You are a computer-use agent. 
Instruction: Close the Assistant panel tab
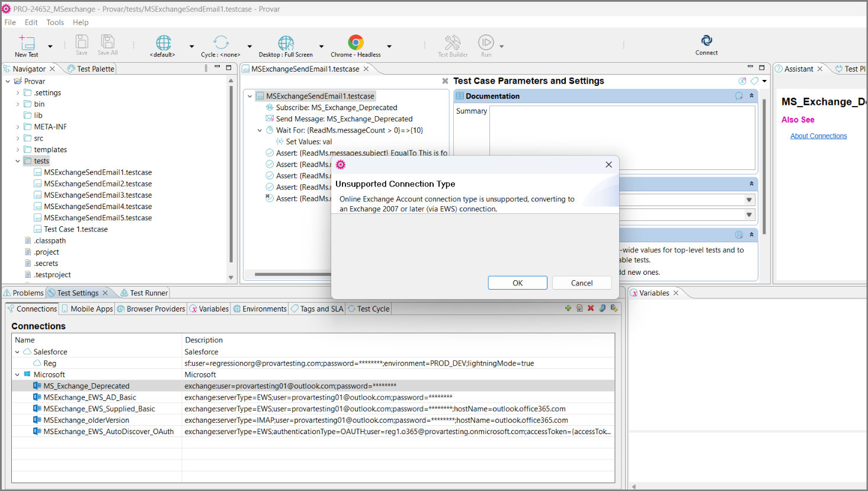click(x=820, y=69)
